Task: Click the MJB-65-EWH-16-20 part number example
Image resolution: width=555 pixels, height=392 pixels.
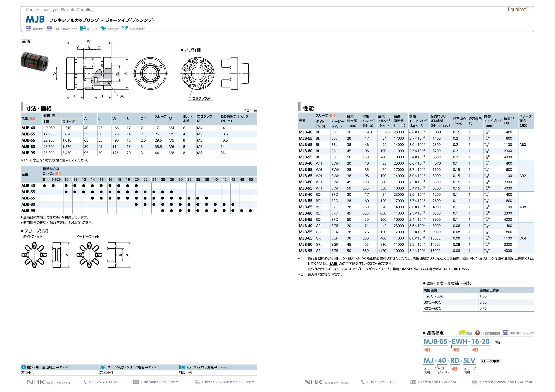Action: 456,341
